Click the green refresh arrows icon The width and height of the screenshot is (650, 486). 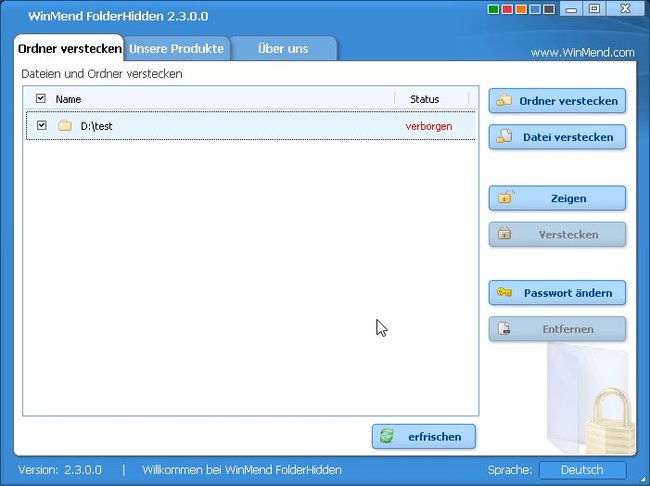click(386, 436)
